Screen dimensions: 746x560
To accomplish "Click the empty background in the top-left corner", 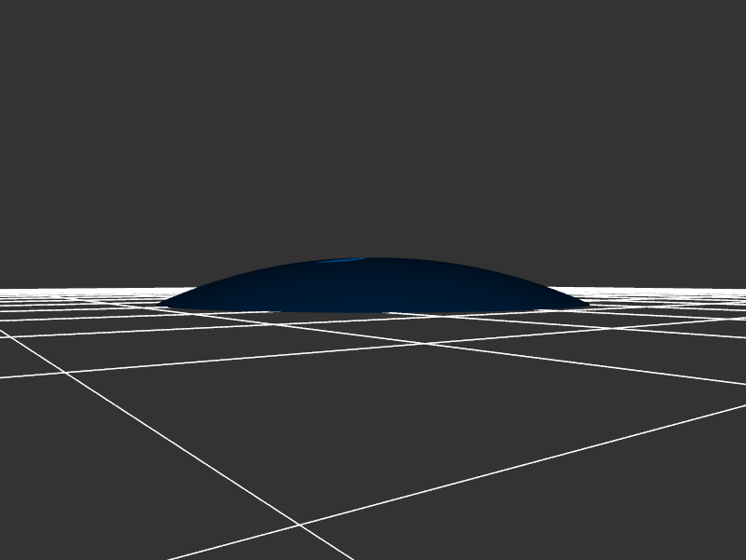I will pos(37,37).
